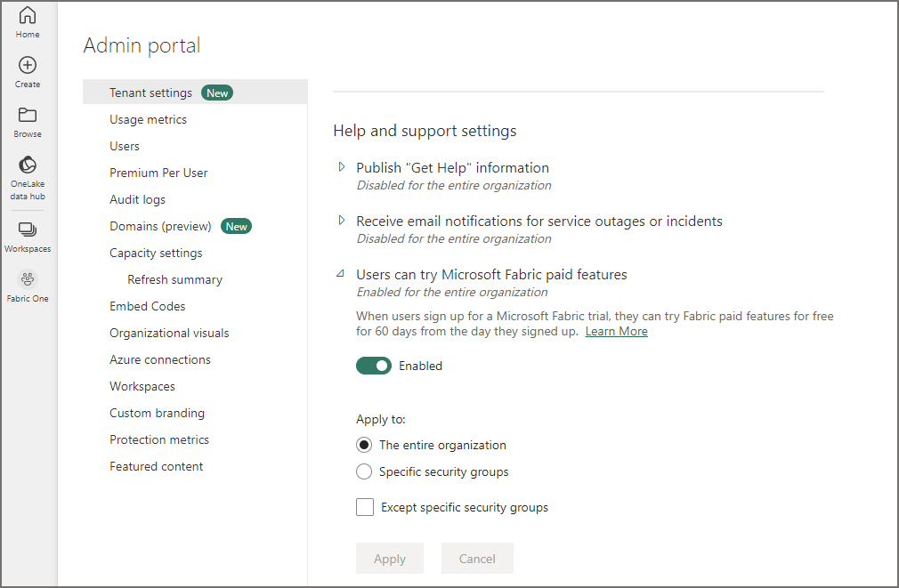Follow the Learn More link
This screenshot has width=899, height=588.
(616, 331)
